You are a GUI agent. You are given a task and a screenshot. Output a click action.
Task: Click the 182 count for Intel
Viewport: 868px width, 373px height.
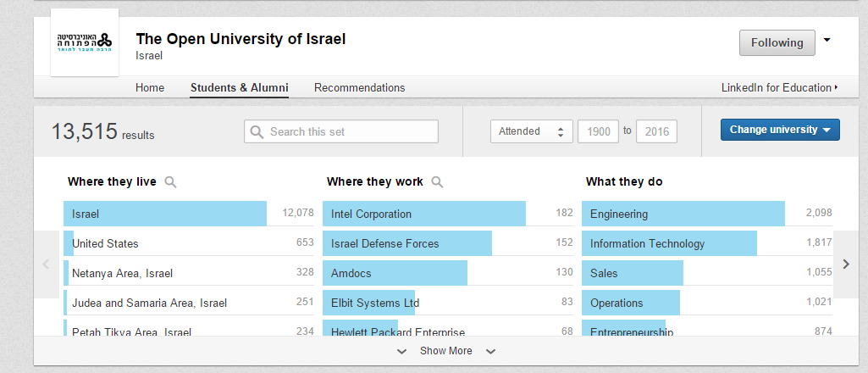(565, 214)
